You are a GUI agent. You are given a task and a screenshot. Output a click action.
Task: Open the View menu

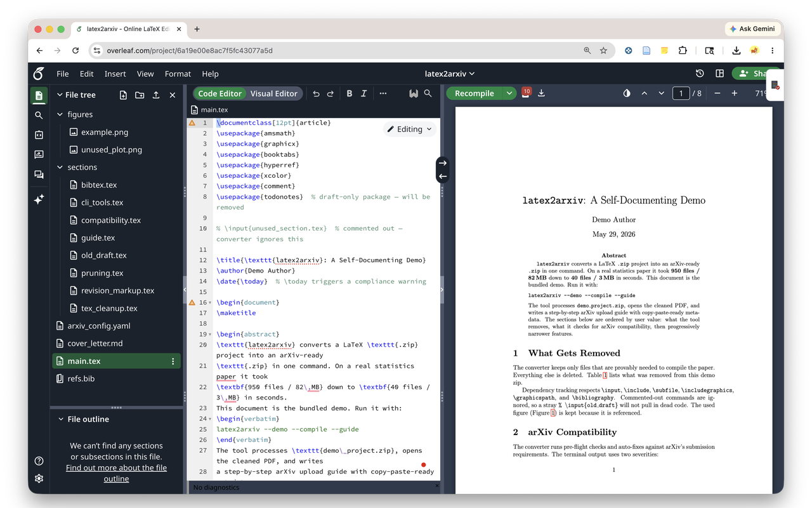coord(145,74)
